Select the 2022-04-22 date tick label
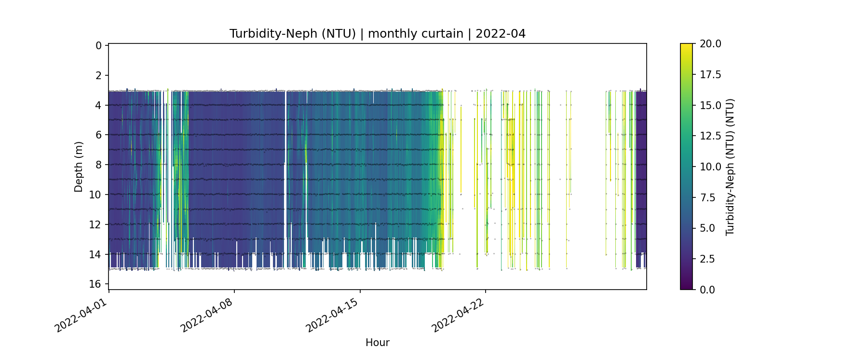868x362 pixels. tap(458, 315)
